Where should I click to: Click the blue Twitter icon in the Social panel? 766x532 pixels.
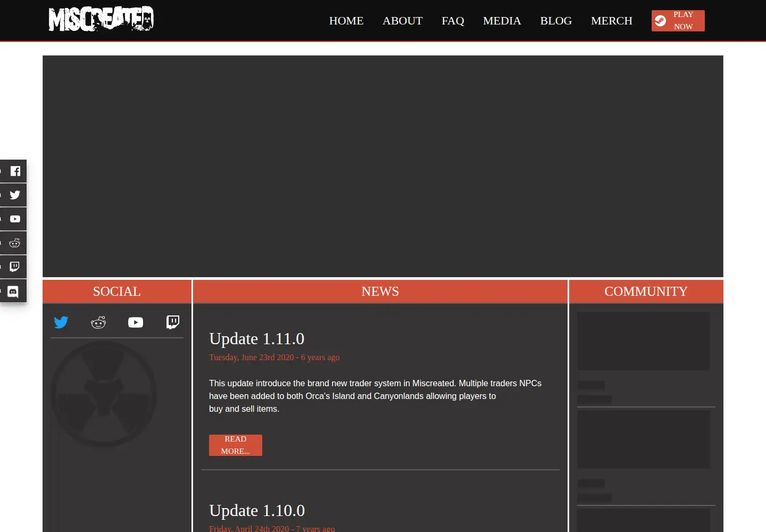tap(61, 322)
